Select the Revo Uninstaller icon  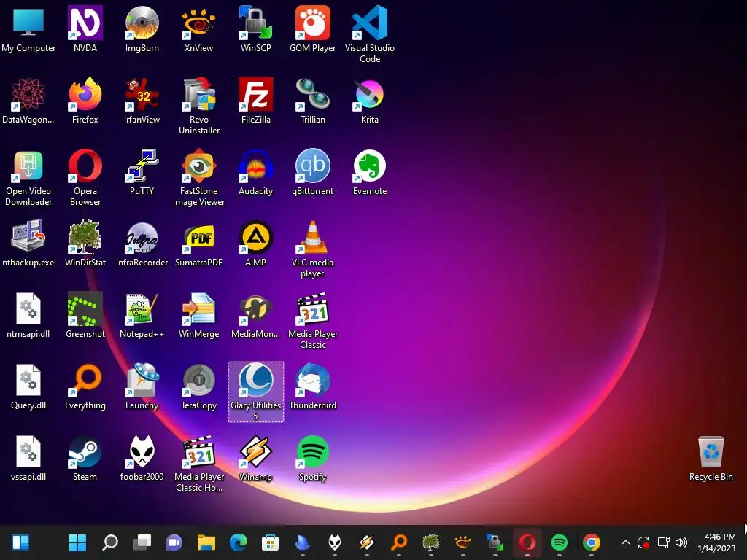click(x=198, y=106)
